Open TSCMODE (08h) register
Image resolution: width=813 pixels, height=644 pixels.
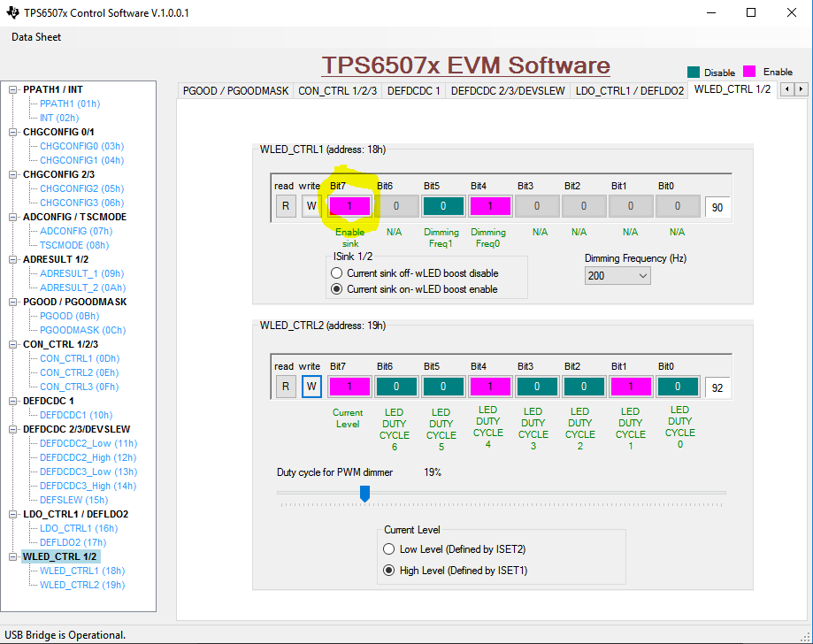point(74,245)
